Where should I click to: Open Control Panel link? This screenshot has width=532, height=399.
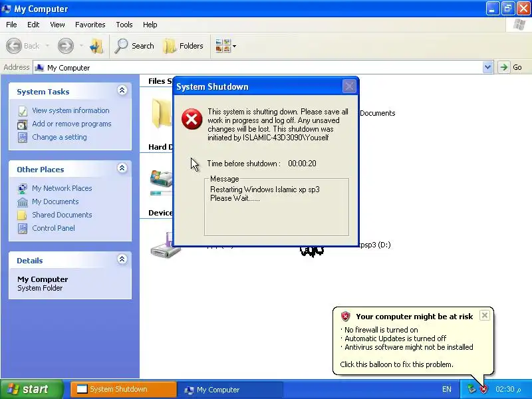(53, 228)
